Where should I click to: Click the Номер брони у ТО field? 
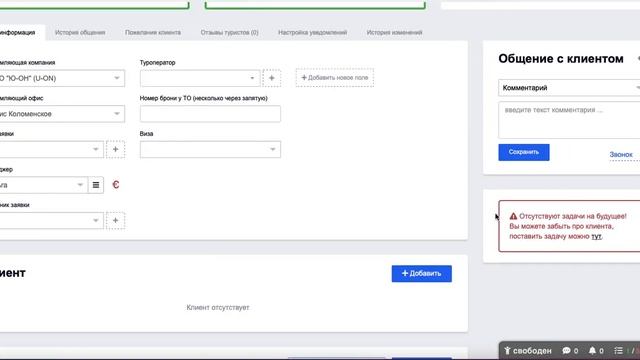(210, 114)
